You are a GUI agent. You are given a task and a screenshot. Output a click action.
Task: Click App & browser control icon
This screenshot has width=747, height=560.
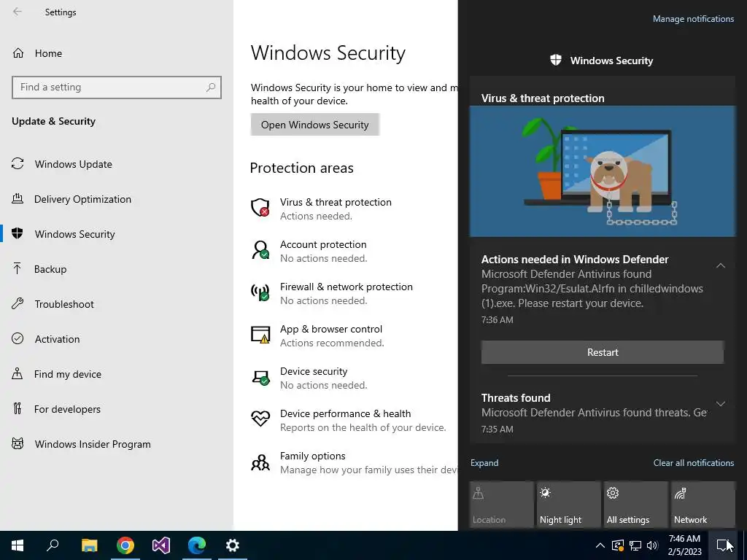[260, 335]
